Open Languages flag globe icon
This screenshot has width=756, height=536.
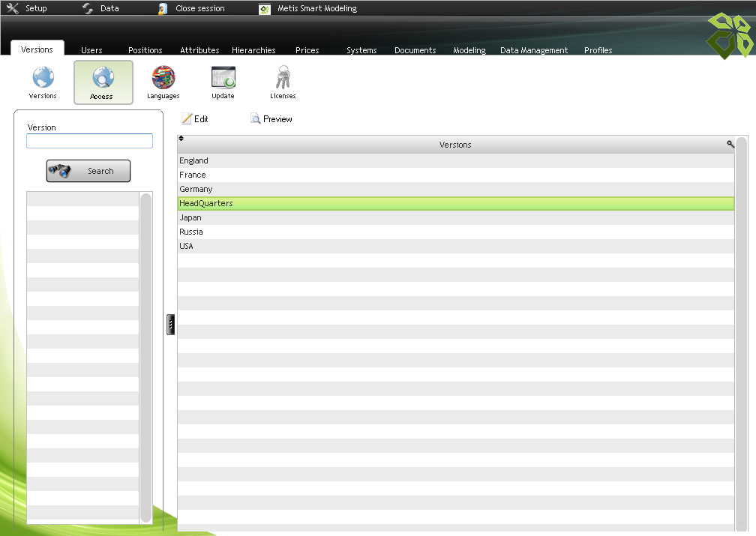pos(163,78)
